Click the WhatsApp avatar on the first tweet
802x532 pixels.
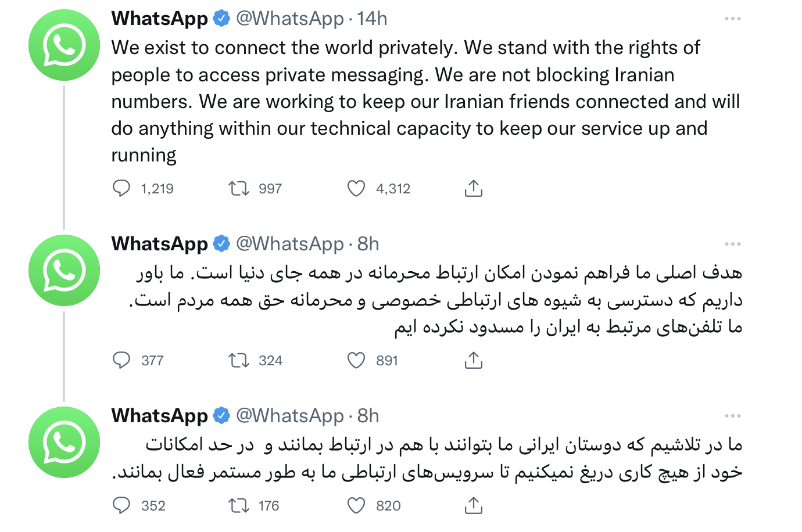point(64,45)
